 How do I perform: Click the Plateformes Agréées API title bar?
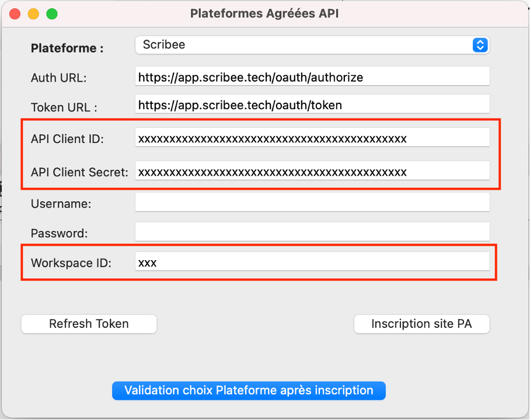click(x=264, y=13)
